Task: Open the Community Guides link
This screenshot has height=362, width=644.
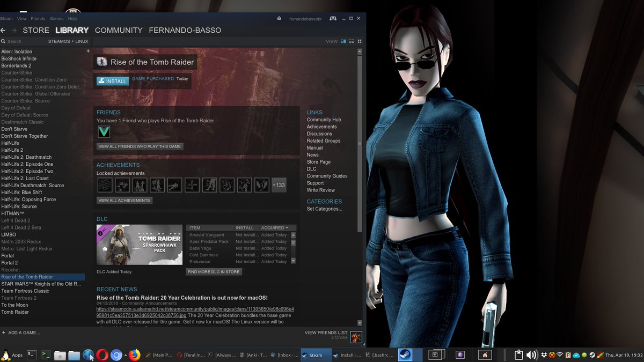Action: [x=327, y=176]
